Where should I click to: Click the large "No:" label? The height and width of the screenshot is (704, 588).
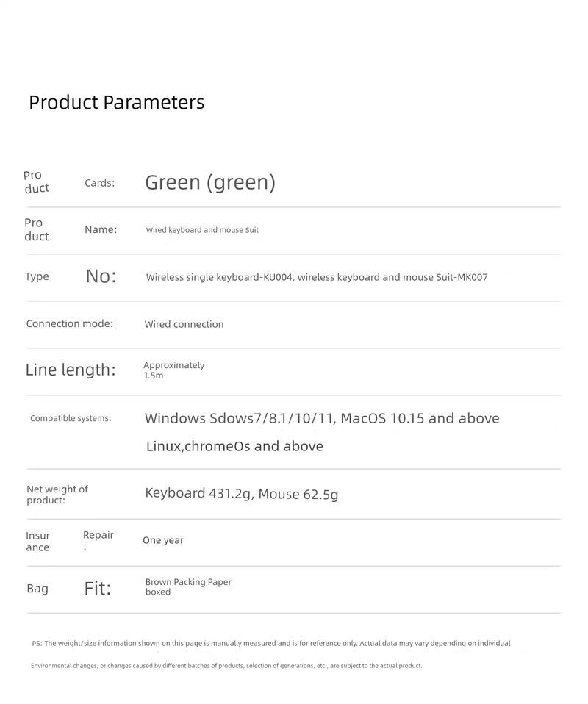tap(101, 276)
